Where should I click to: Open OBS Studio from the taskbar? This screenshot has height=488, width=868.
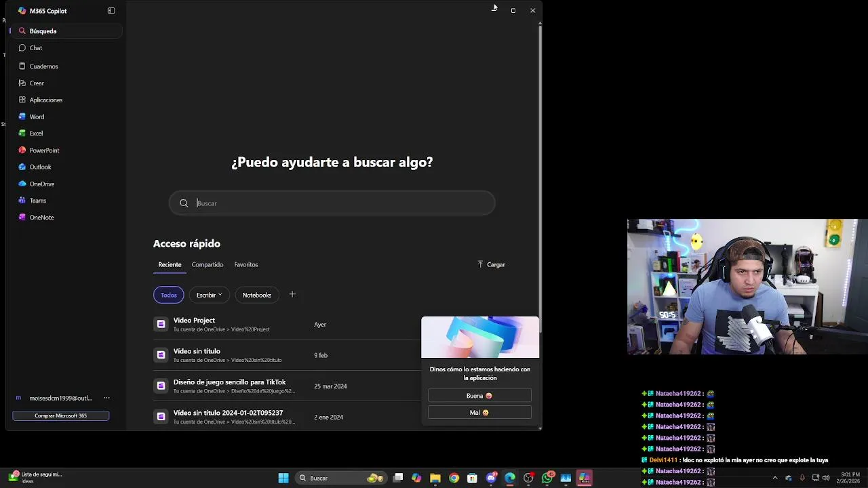coord(529,479)
